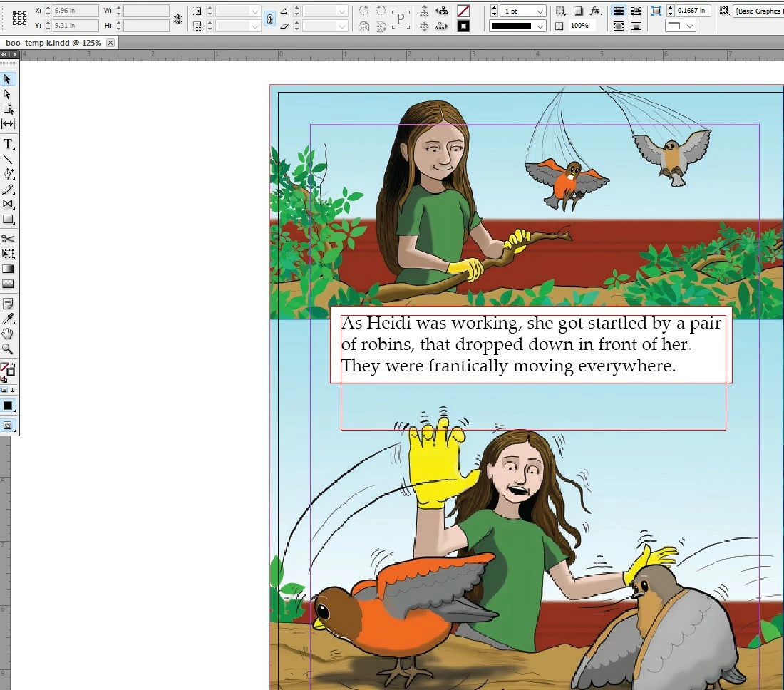The height and width of the screenshot is (690, 784).
Task: Toggle the drop shadow effect
Action: (x=578, y=11)
